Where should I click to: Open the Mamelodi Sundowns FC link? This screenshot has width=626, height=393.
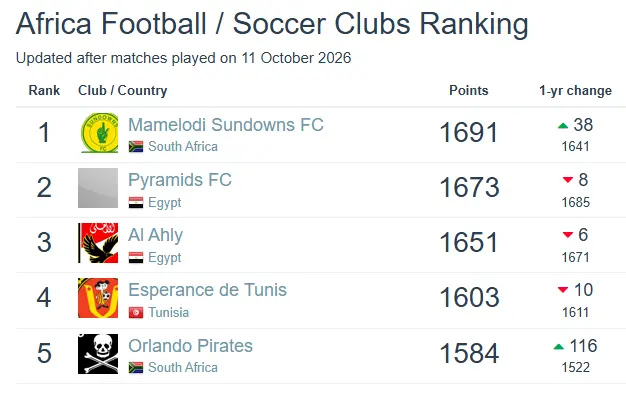226,125
